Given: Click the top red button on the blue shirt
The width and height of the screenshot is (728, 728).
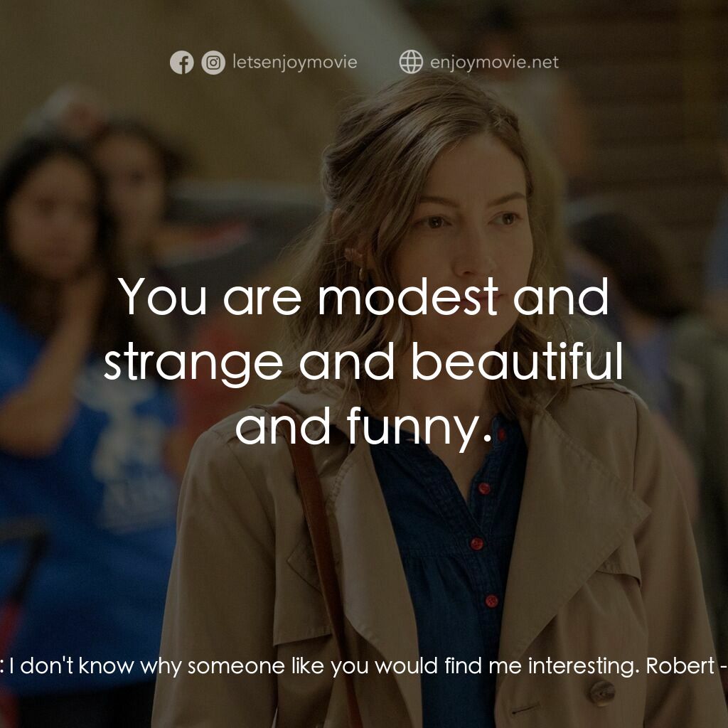Looking at the screenshot, I should (x=484, y=488).
